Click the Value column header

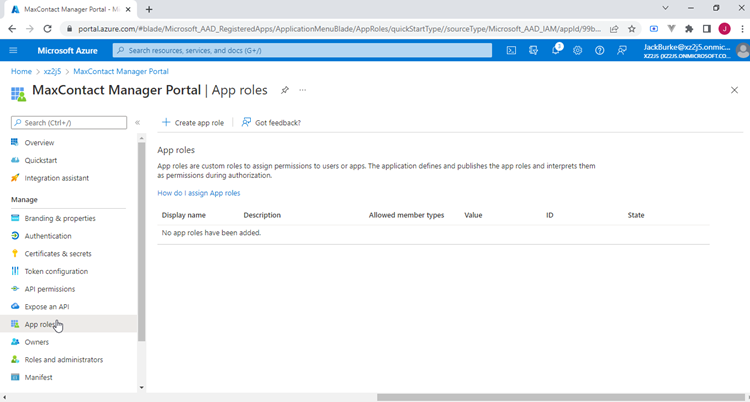(473, 215)
